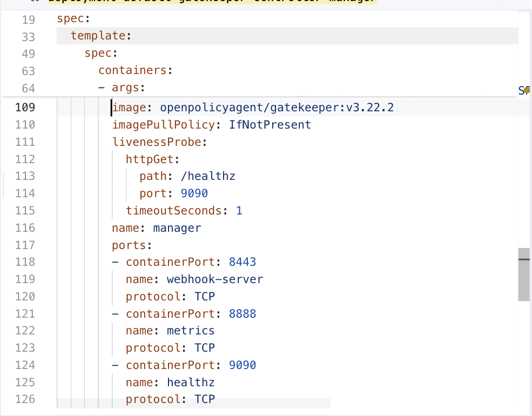
Task: Click the 'metrics' port name
Action: [191, 331]
